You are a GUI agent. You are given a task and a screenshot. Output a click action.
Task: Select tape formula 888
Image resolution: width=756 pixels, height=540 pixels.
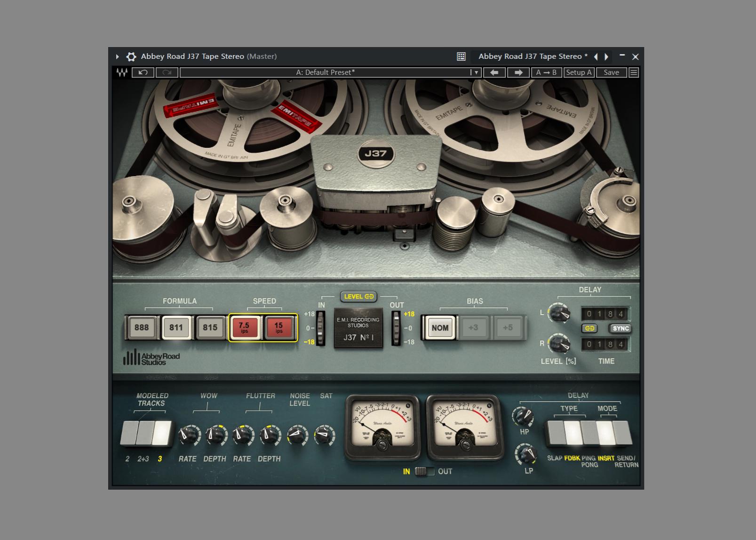(142, 327)
